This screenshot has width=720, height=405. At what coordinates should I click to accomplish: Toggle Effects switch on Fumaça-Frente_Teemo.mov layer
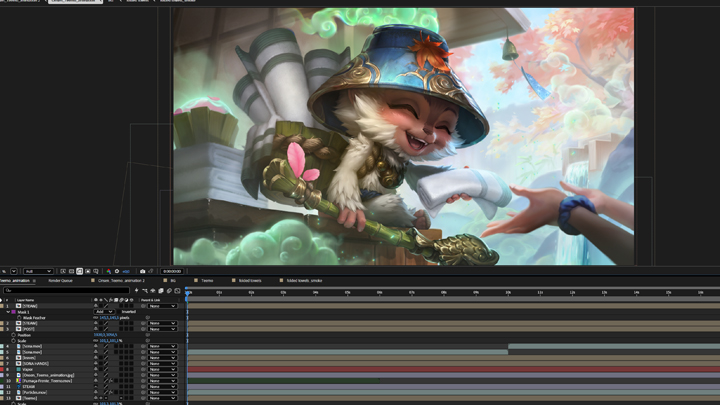coord(111,381)
